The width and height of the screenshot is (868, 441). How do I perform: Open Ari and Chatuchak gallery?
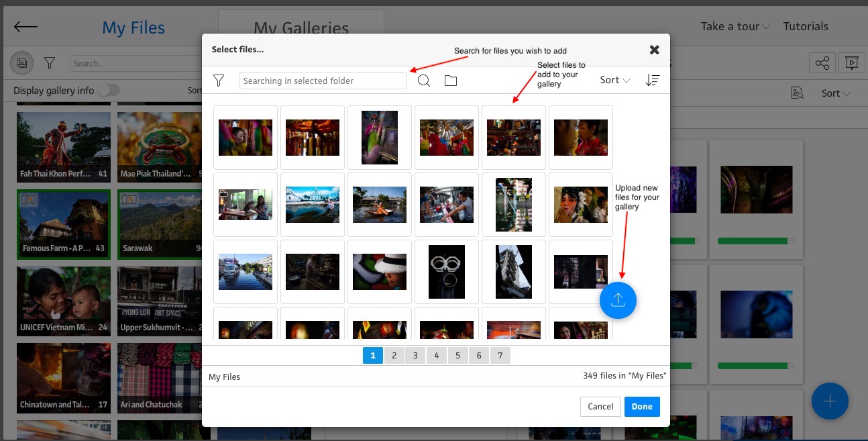tap(161, 378)
